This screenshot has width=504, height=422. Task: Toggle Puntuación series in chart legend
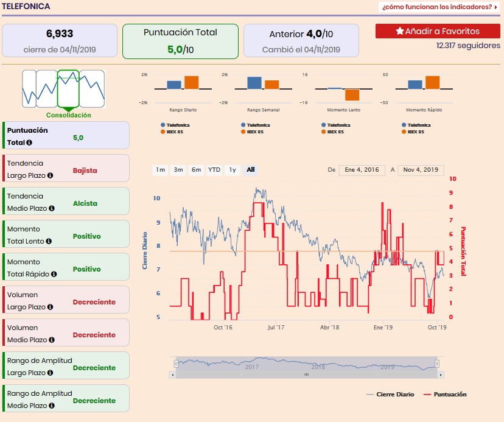click(445, 395)
